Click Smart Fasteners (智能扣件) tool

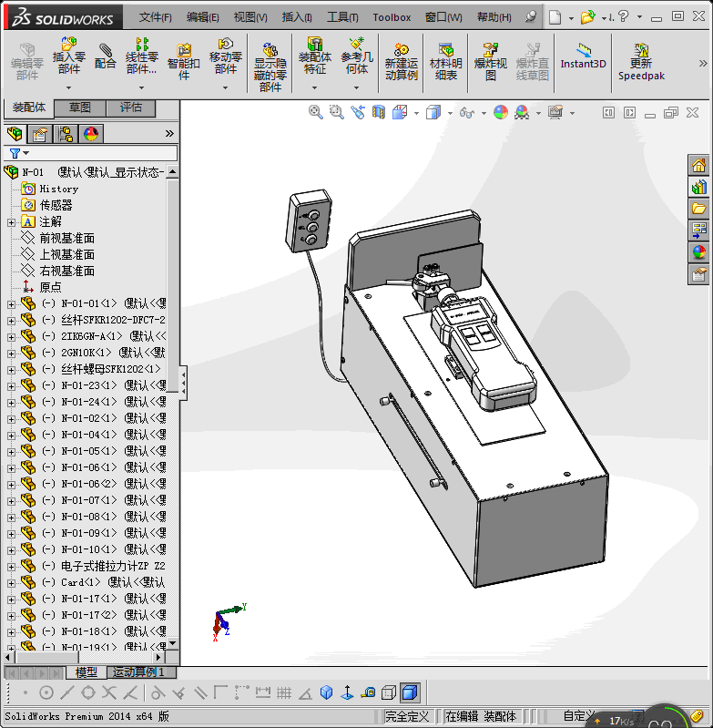184,62
